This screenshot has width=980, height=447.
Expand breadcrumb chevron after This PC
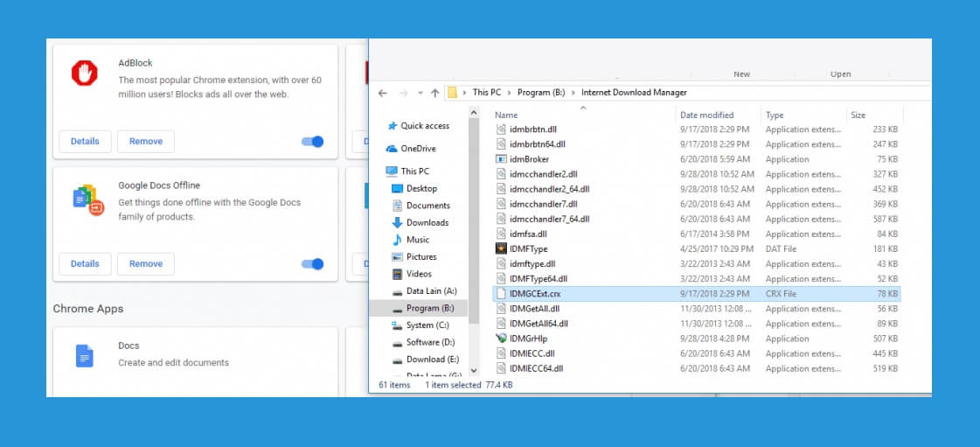coord(510,93)
